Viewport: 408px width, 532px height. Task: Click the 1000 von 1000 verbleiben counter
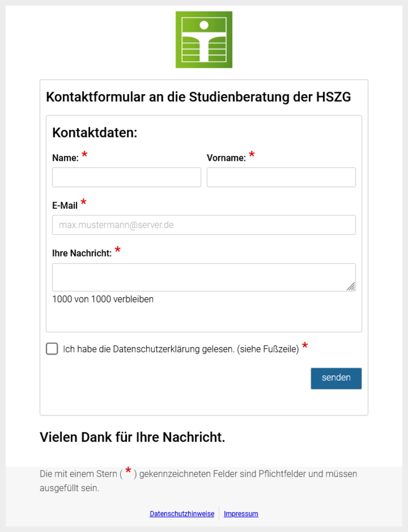pyautogui.click(x=103, y=299)
